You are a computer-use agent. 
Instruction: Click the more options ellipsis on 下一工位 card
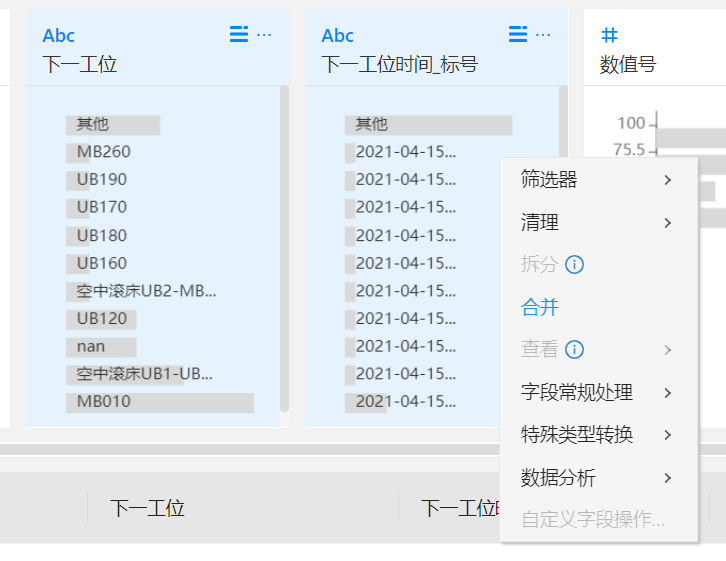point(264,35)
